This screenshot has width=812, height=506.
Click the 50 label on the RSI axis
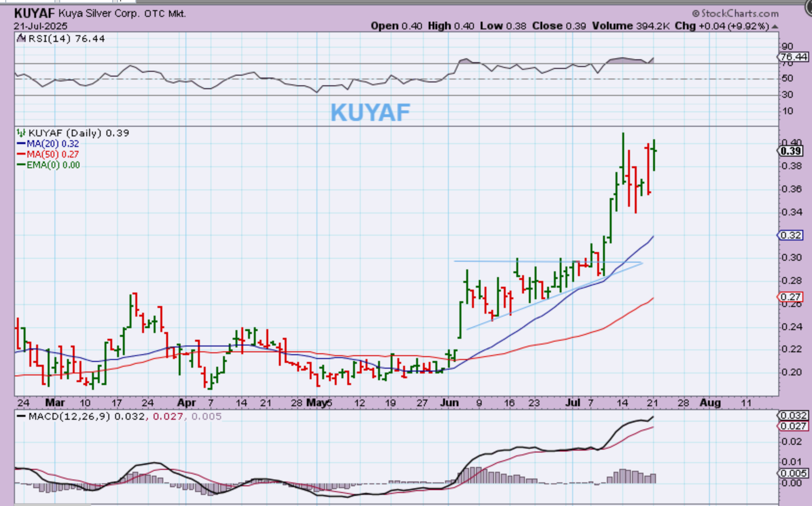[x=787, y=78]
